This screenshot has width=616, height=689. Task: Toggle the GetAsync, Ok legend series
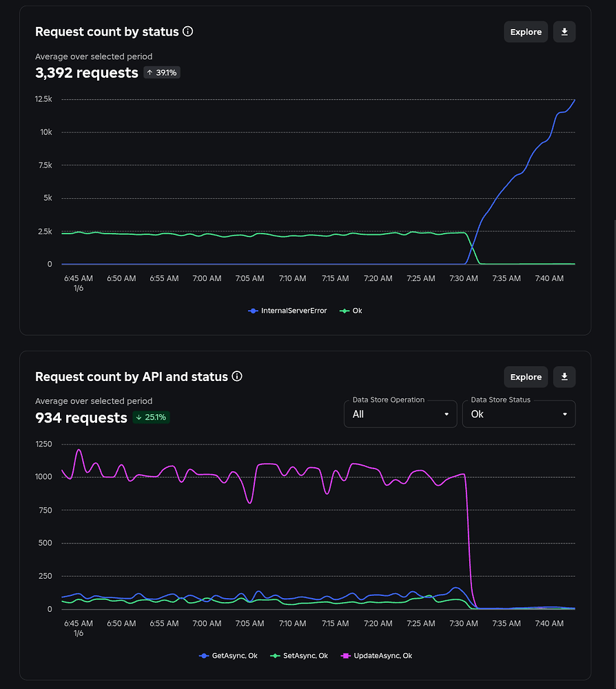(229, 656)
